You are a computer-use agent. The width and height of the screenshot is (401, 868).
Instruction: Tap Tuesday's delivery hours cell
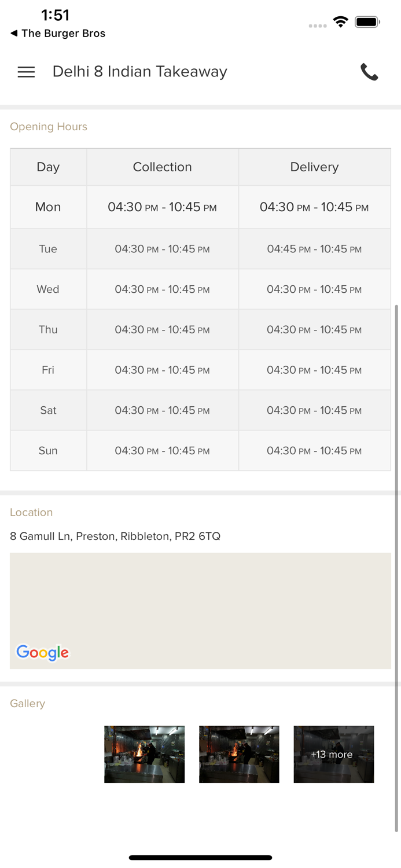pos(314,249)
